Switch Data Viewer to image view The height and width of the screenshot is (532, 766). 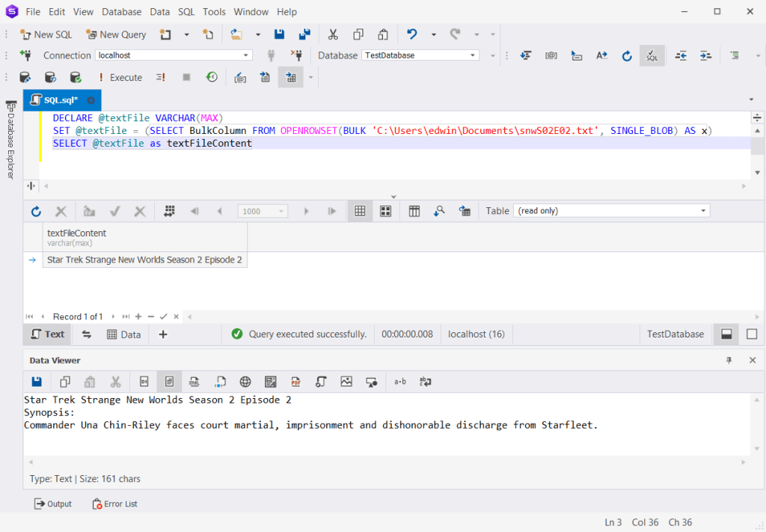(x=346, y=382)
